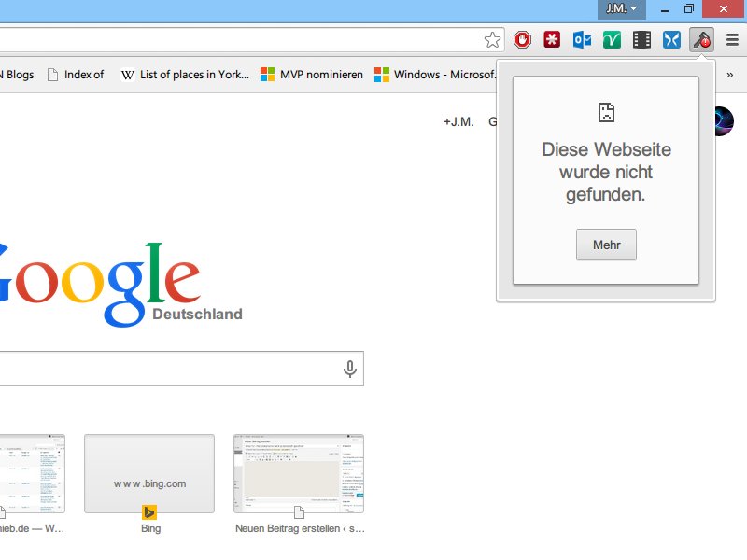Screen dimensions: 747x560
Task: Open the blue X-shaped extension icon
Action: click(671, 40)
